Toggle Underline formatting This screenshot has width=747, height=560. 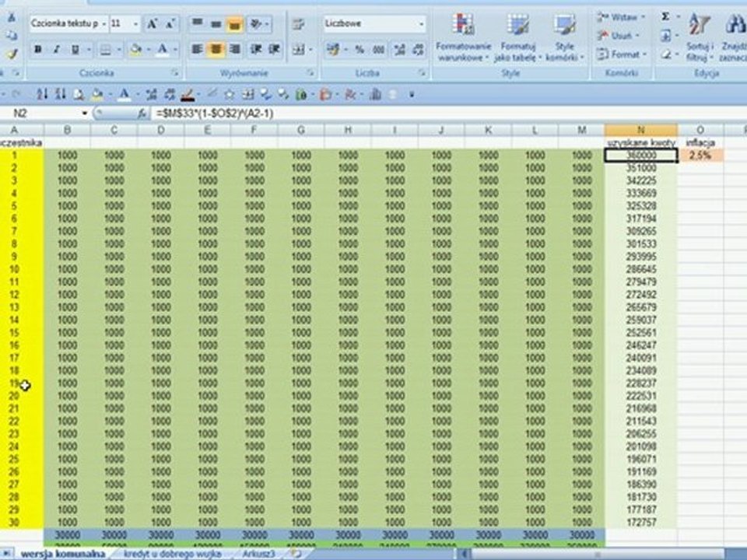pos(75,48)
